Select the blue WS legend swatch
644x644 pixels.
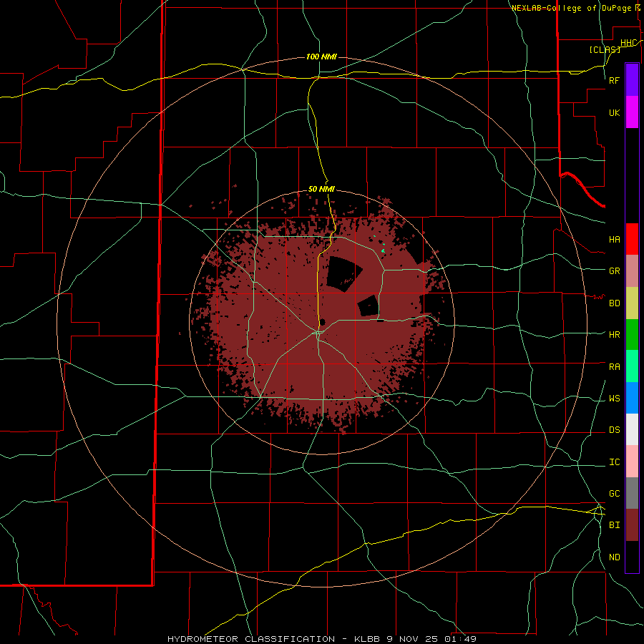pos(632,398)
